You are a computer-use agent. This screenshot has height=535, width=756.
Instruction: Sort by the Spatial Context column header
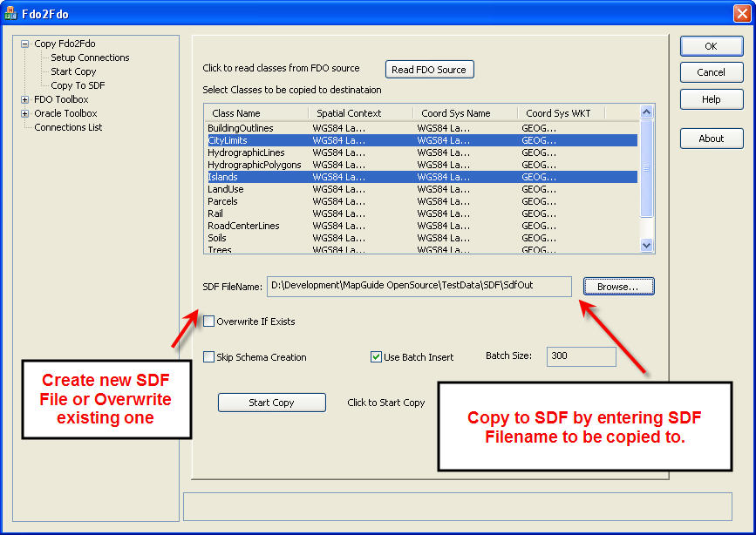pos(361,113)
